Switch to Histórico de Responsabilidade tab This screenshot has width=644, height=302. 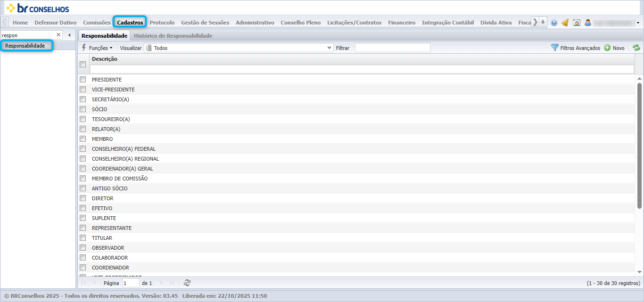point(173,36)
